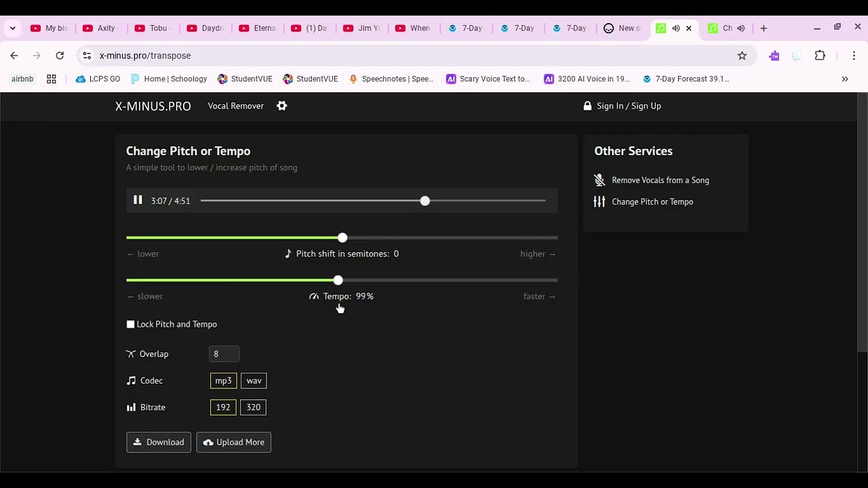Screen dimensions: 868x488
Task: Go back to previous page
Action: [14, 56]
